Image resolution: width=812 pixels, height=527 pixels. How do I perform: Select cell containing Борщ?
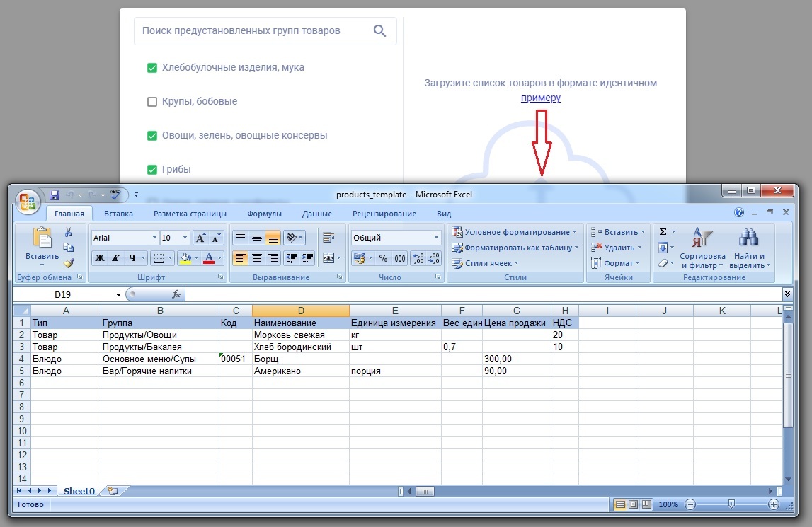tap(300, 359)
